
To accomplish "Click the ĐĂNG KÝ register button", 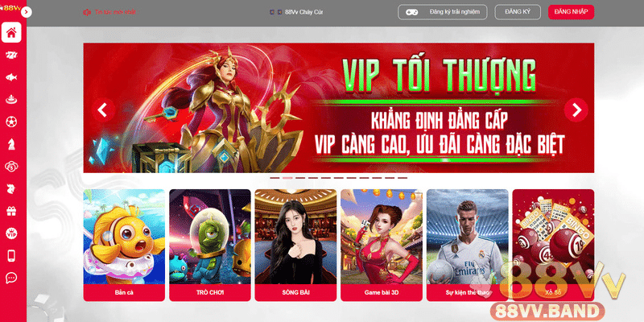I will [x=518, y=12].
